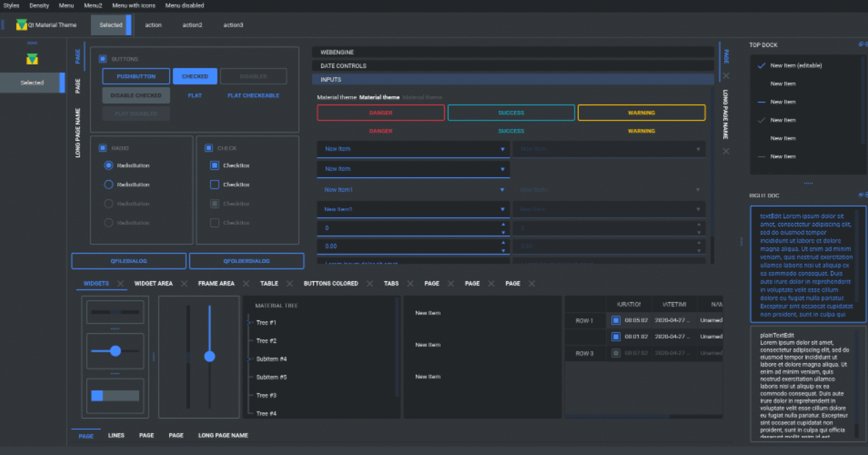
Task: Expand the Date Controls toolbox section
Action: point(513,66)
